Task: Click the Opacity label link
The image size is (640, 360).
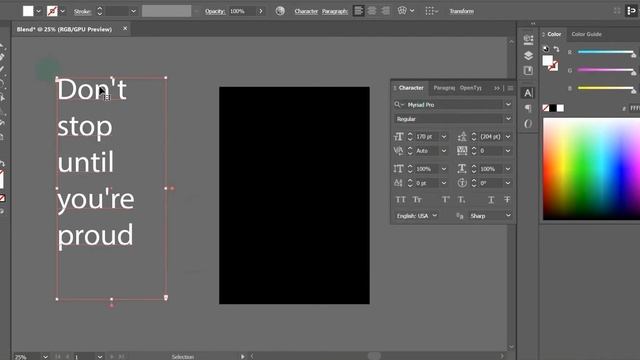Action: coord(215,11)
